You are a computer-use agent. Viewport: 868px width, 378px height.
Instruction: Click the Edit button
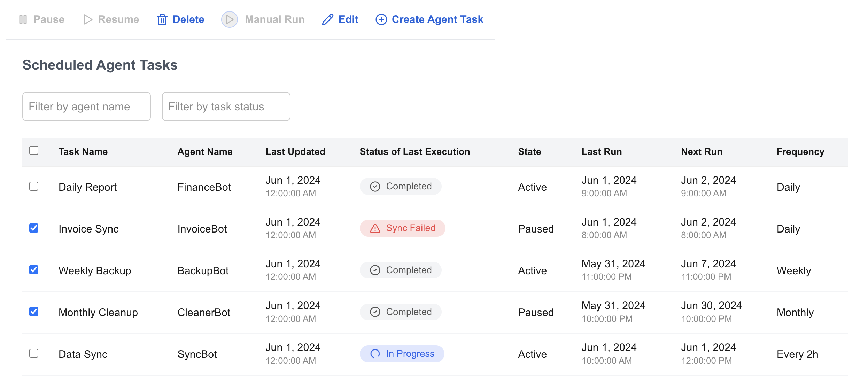pos(348,19)
